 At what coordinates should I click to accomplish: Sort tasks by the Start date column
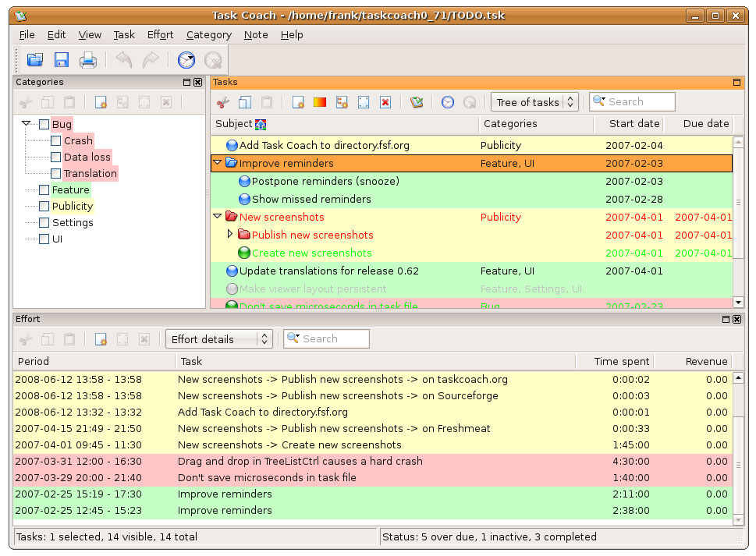point(629,124)
